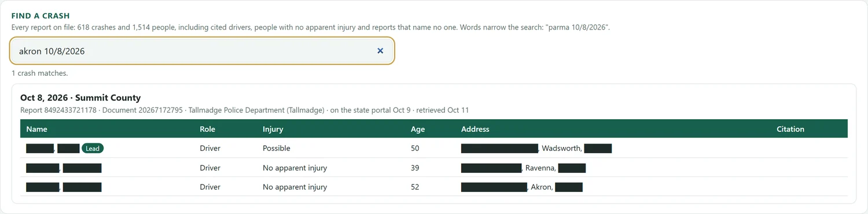Viewport: 868px width, 214px height.
Task: Clear the search with the X icon
Action: [380, 51]
